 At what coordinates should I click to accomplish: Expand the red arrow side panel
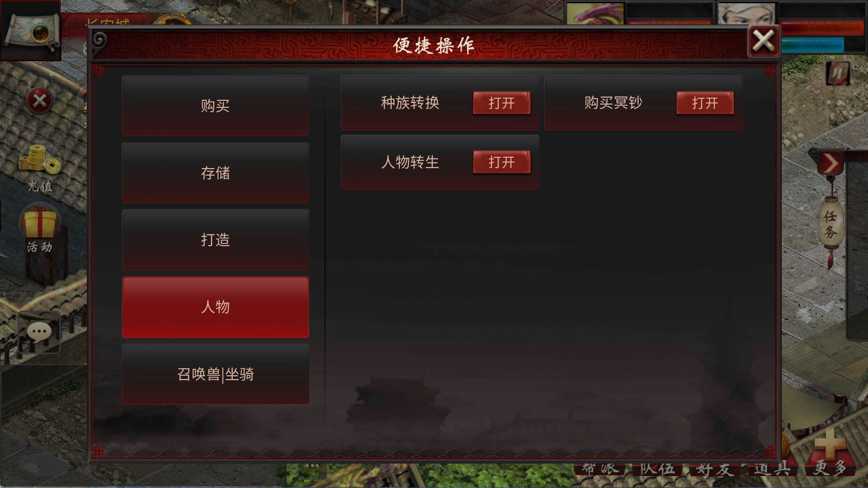tap(830, 162)
